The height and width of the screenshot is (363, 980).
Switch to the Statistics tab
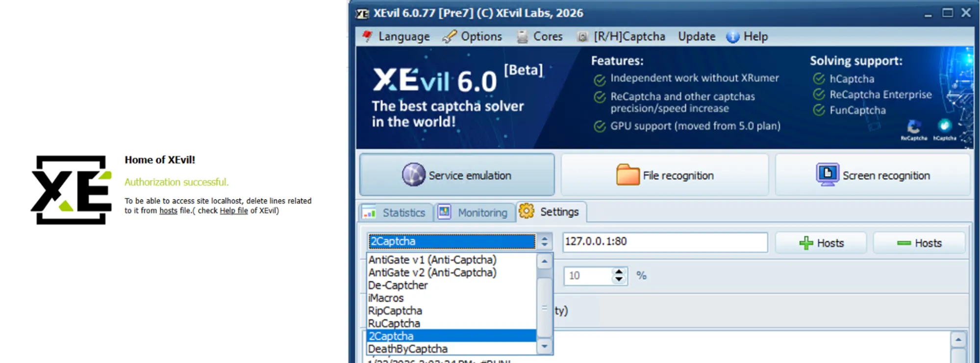point(396,212)
